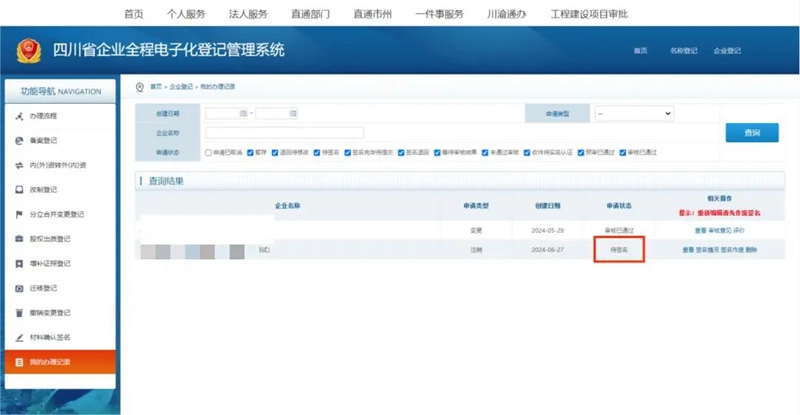Click the national emblem logo in header
The width and height of the screenshot is (800, 415).
pos(29,51)
